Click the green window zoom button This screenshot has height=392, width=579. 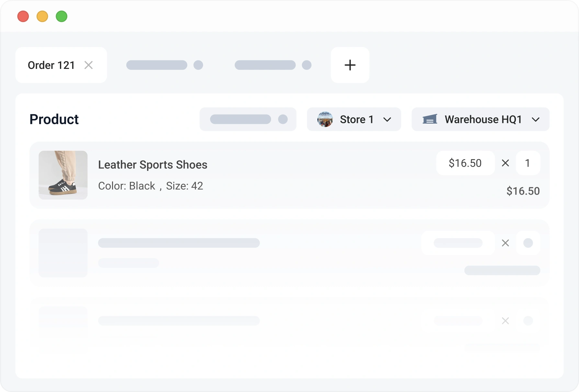[x=62, y=16]
